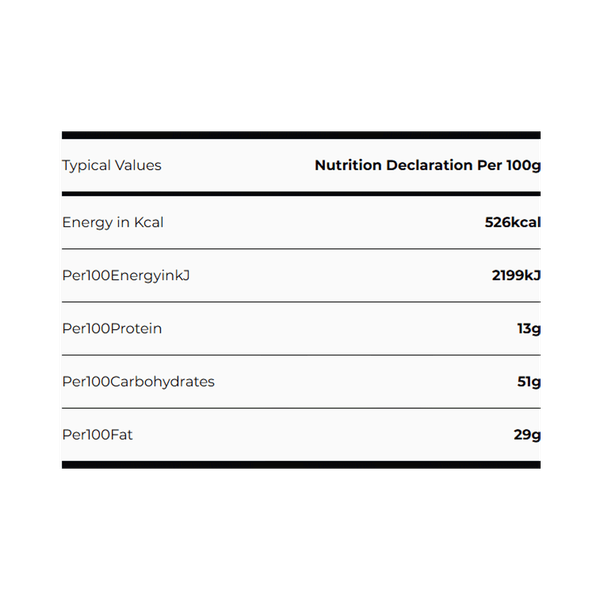Click the black area above the nutrition table

coord(300,70)
